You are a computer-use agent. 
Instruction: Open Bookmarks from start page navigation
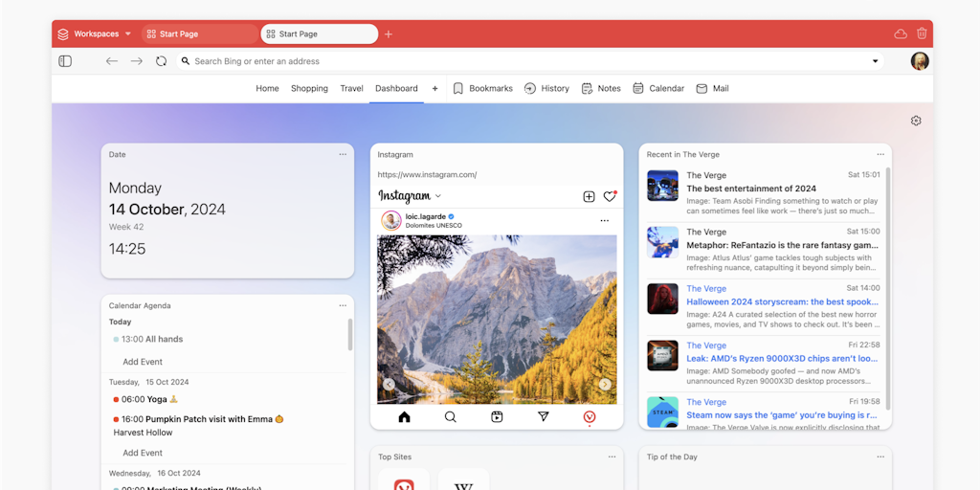482,89
